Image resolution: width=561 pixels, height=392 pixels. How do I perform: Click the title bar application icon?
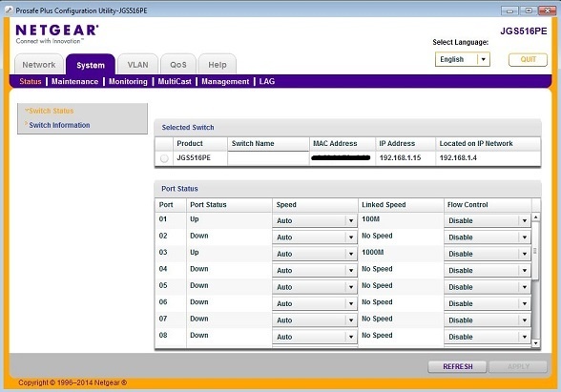coord(9,10)
